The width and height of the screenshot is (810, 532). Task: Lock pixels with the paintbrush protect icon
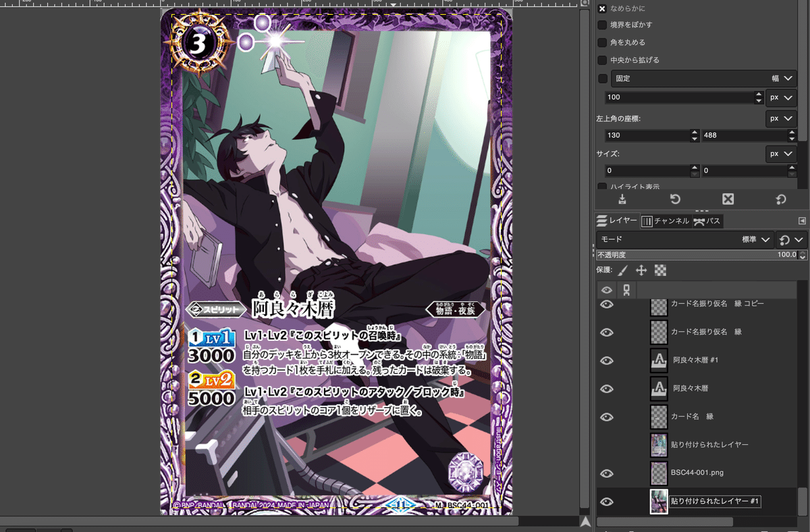click(x=622, y=270)
